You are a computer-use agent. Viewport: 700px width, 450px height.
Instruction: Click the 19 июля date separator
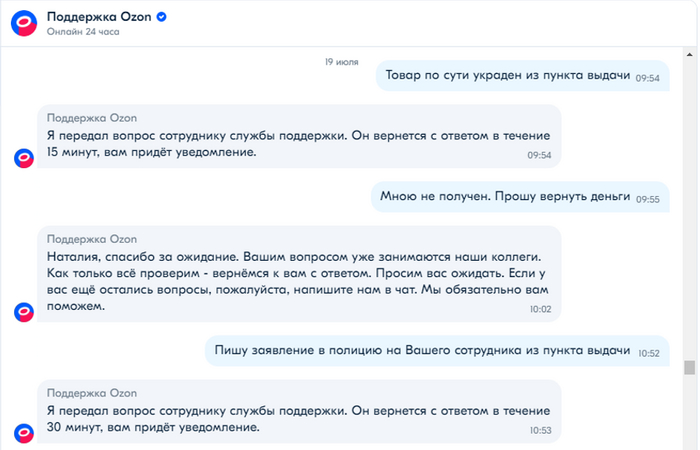point(342,61)
